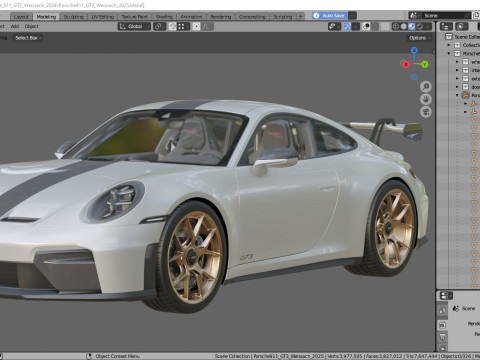Screen dimensions: 480x360
Task: Open the Rendering workspace tab
Action: [x=221, y=16]
